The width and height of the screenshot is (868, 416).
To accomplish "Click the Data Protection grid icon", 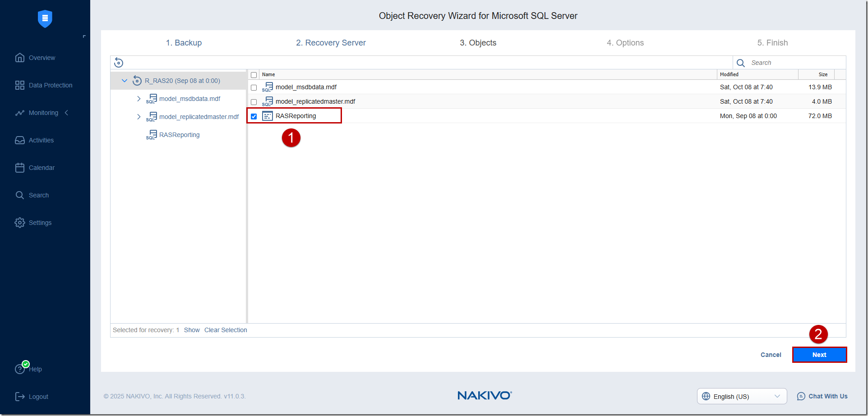I will click(x=20, y=85).
